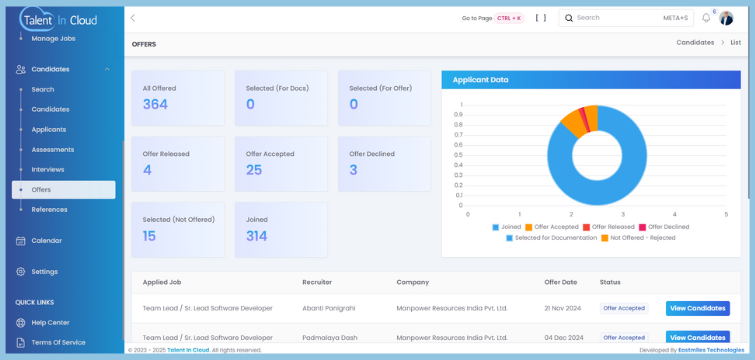Viewport: 755px width, 360px height.
Task: Click the sidebar vertical scrollbar
Action: click(123, 241)
